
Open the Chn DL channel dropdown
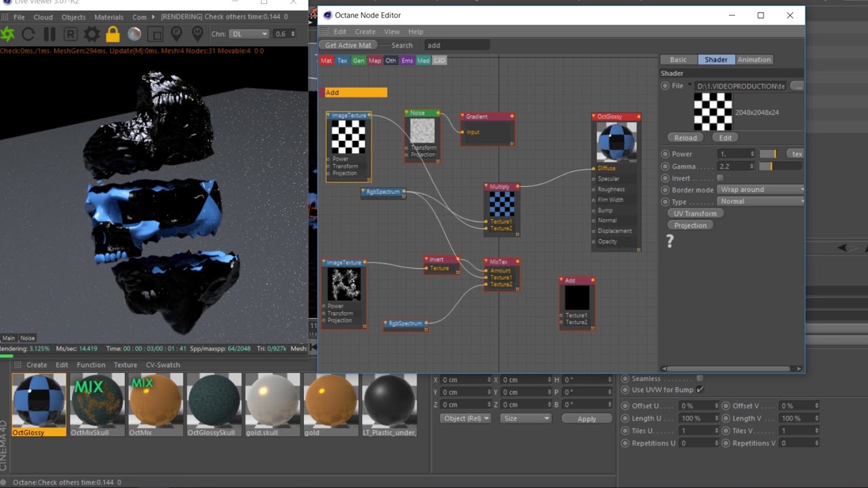point(249,34)
